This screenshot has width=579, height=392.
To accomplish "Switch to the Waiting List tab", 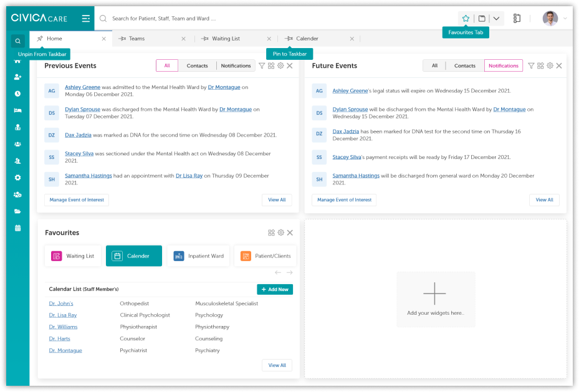I will point(226,39).
